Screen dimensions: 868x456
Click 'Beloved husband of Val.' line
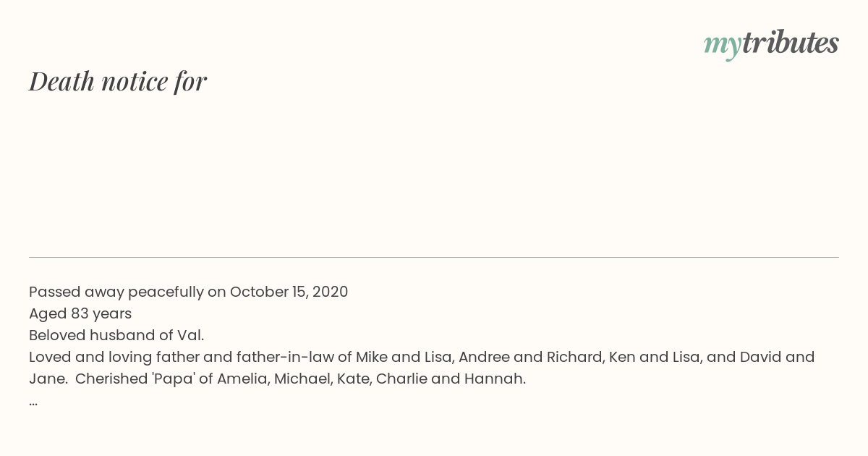tap(116, 335)
